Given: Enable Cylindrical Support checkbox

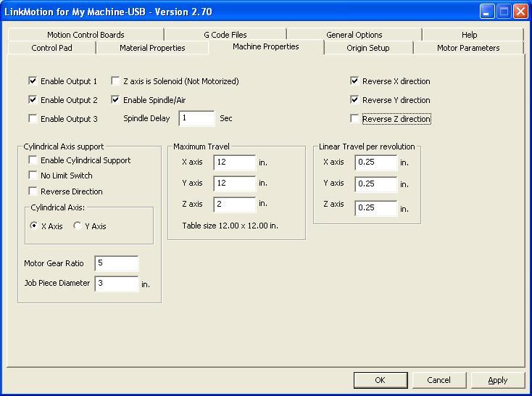Looking at the screenshot, I should (x=33, y=160).
